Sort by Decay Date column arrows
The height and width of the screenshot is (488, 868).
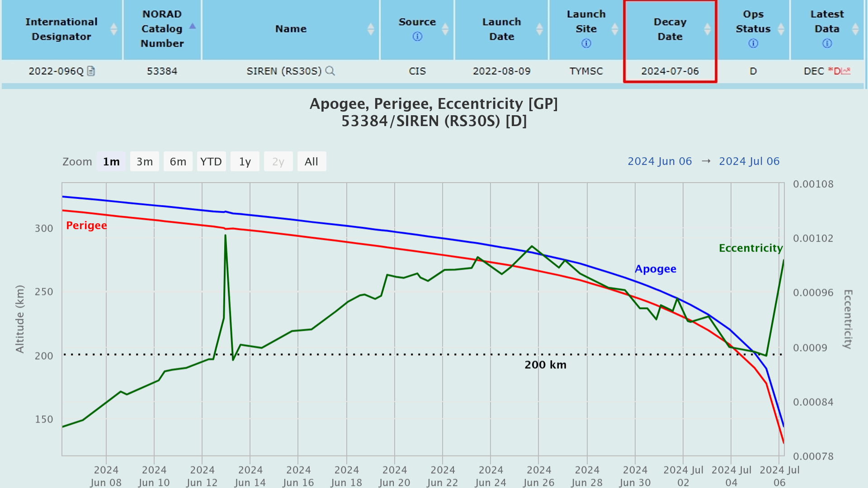pos(708,29)
